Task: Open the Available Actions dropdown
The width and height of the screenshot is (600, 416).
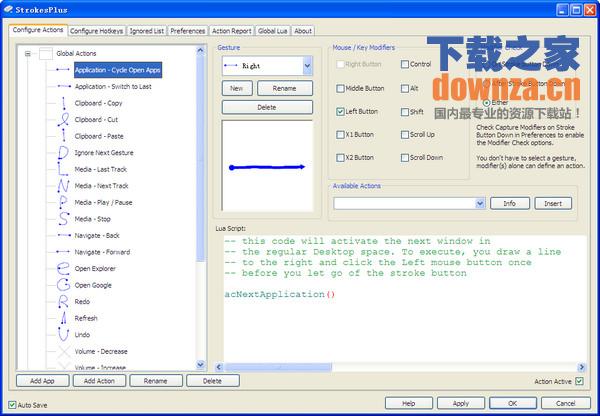Action: 480,204
